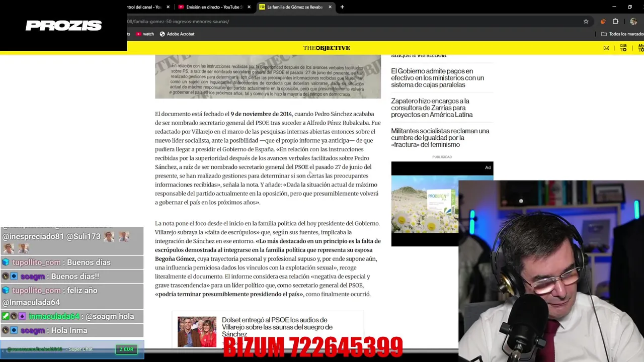This screenshot has height=362, width=644.
Task: Click the 'Ad' badge on the advertisement
Action: point(488,167)
